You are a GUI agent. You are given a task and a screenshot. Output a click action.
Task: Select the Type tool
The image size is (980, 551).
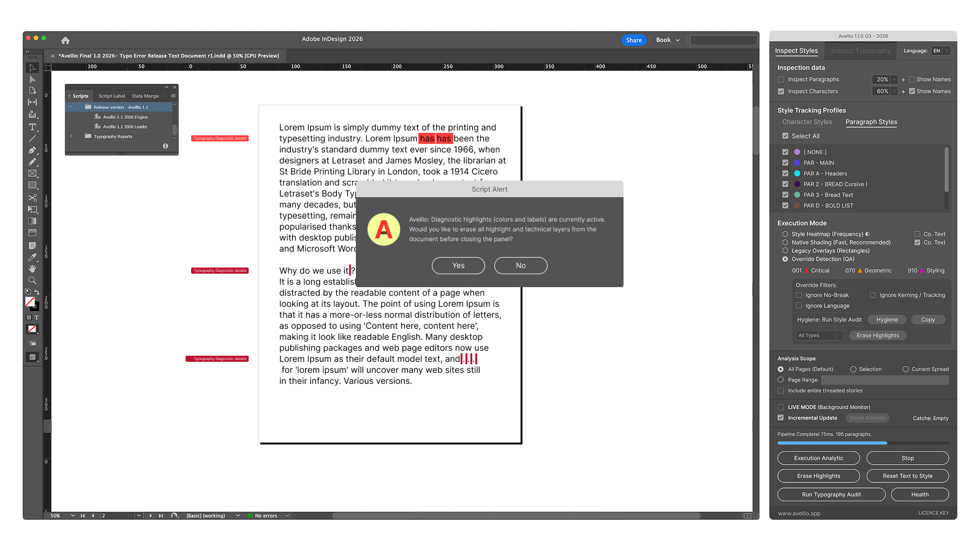(x=32, y=127)
